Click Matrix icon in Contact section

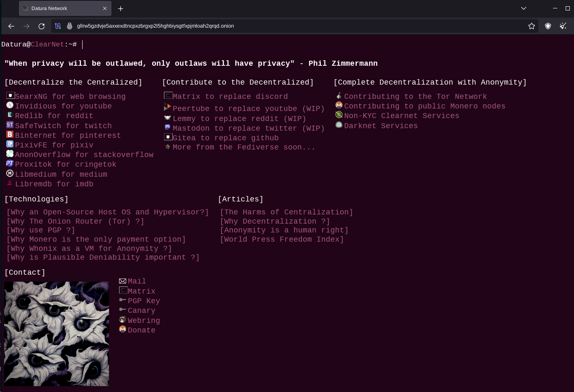[123, 290]
